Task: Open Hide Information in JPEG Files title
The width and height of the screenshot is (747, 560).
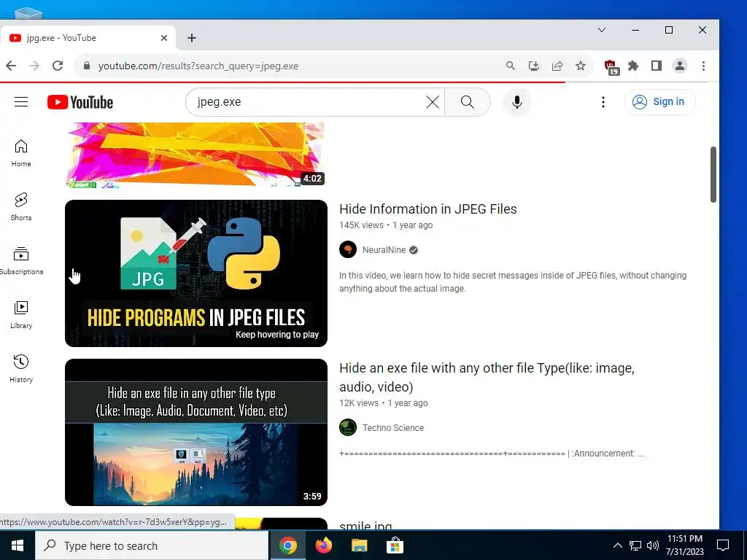Action: [x=427, y=209]
